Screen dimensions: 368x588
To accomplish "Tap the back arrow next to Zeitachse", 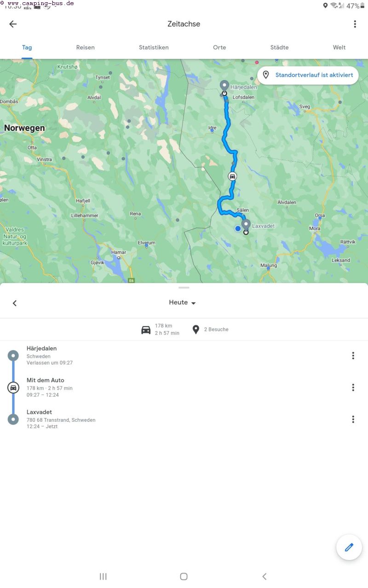I will click(x=13, y=24).
